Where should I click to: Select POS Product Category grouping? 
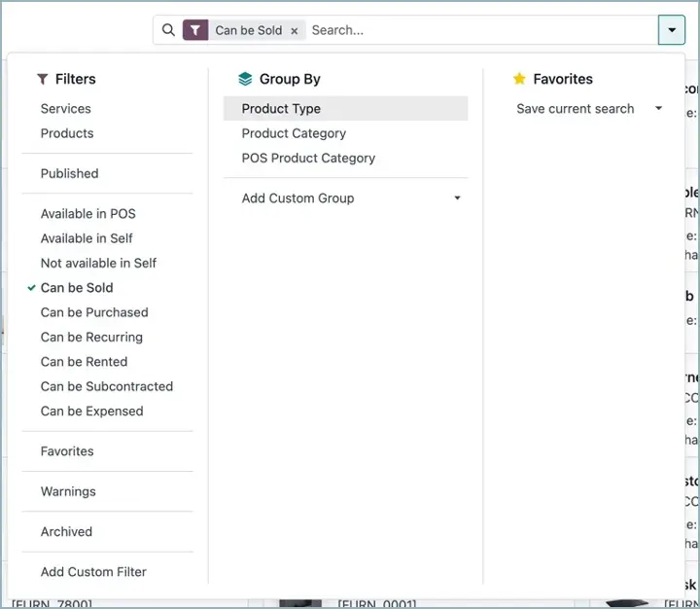(x=308, y=158)
